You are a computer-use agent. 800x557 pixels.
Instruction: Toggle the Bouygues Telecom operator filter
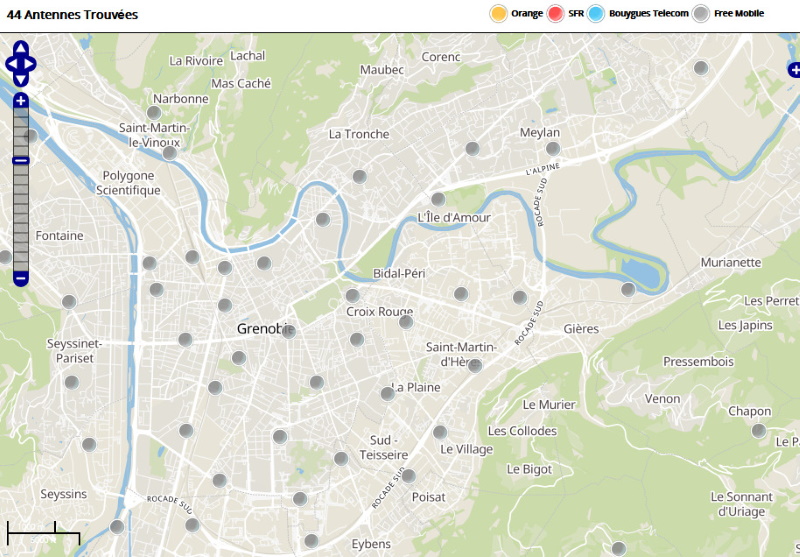595,14
